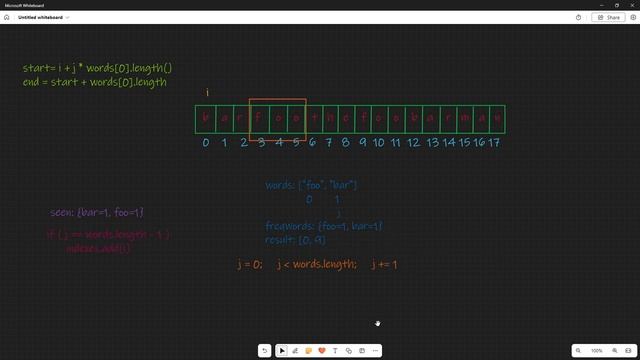Select the index number 9 label

[x=362, y=142]
